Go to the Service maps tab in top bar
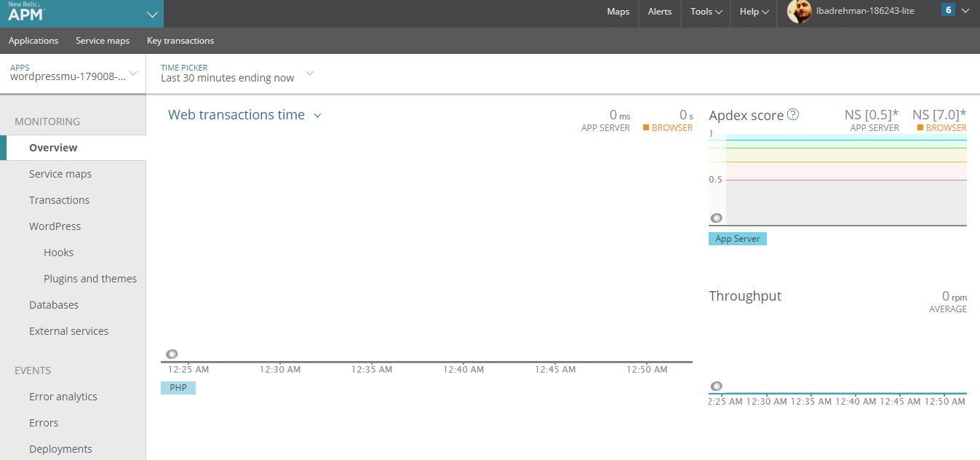The width and height of the screenshot is (980, 460). tap(103, 41)
